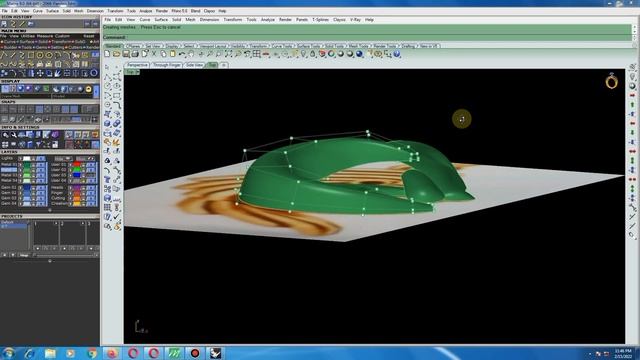Click the Paste clipboard icon
Image resolution: width=640 pixels, height=360 pixels.
pyautogui.click(x=173, y=54)
